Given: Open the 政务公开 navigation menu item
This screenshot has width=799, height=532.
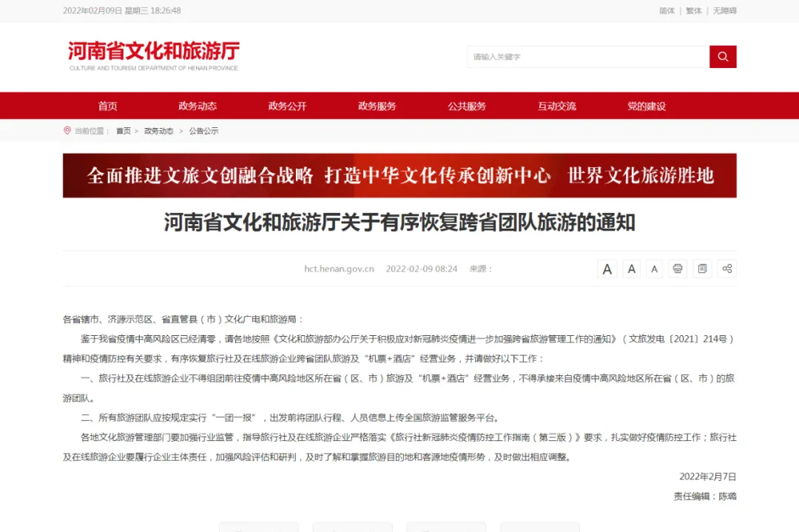Looking at the screenshot, I should [x=287, y=106].
